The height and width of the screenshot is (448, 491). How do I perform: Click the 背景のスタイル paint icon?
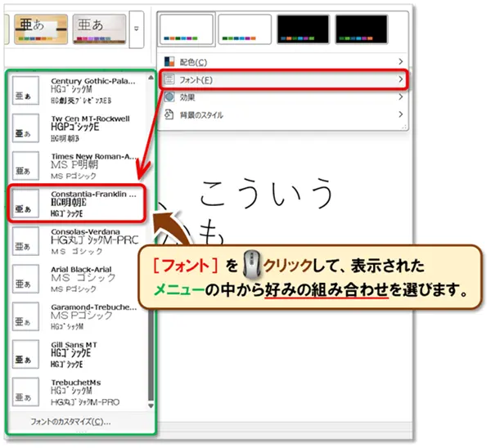point(169,114)
